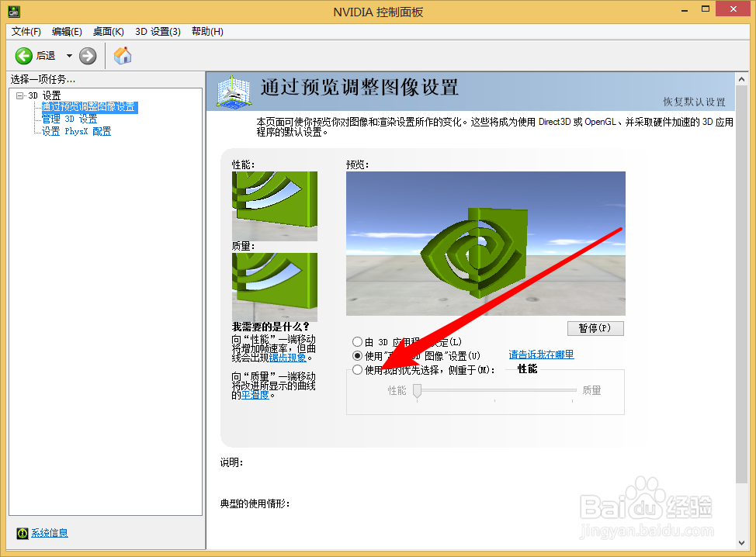756x557 pixels.
Task: Click the NVIDIA title bar app icon
Action: coord(14,12)
